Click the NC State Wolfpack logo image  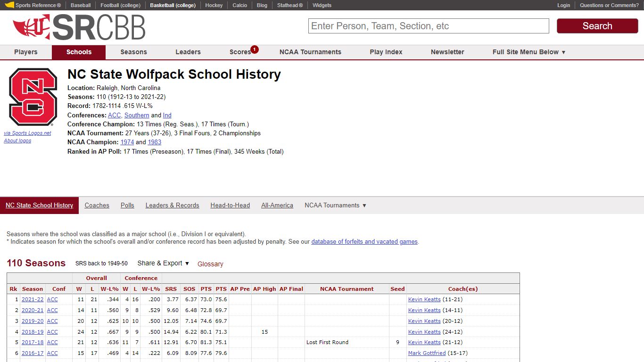coord(33,97)
